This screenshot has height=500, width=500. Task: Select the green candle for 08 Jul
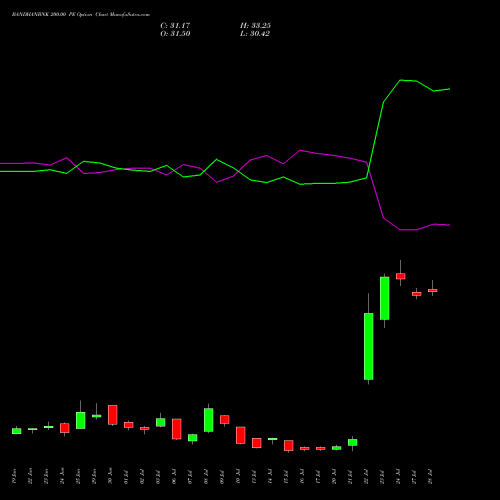[209, 420]
